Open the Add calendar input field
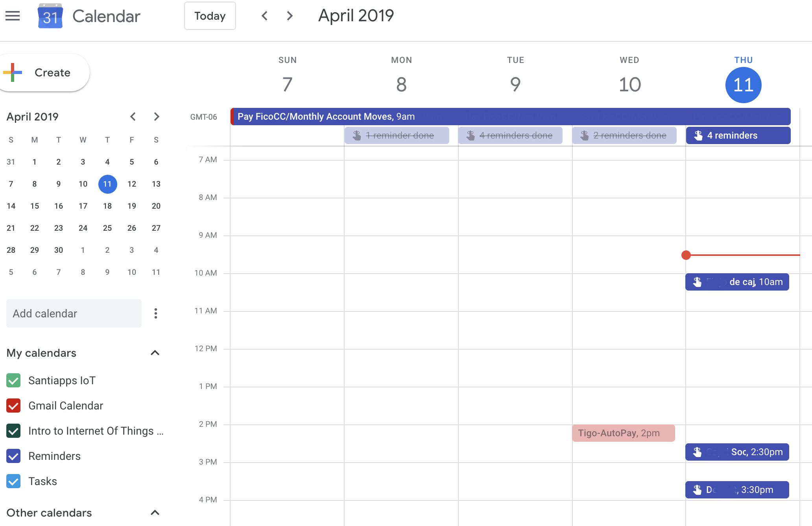812x526 pixels. [x=74, y=313]
